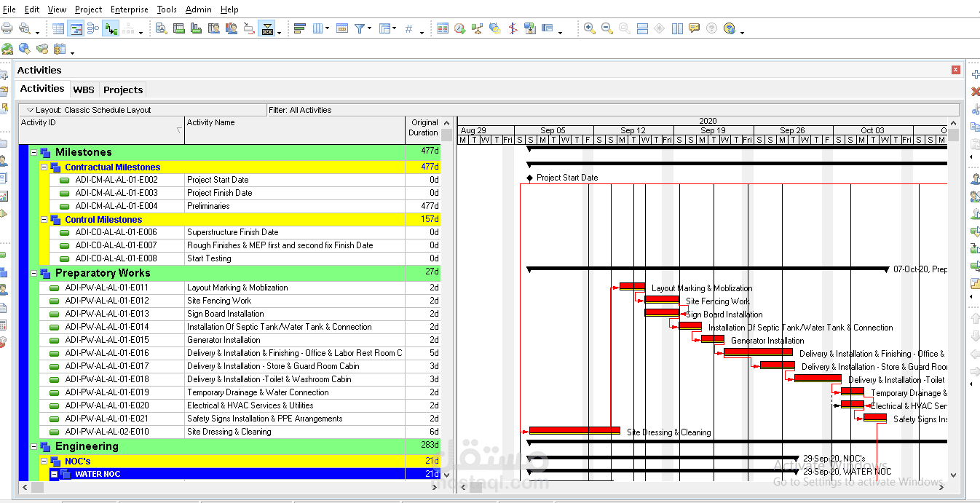Show the Activity Table view
The height and width of the screenshot is (503, 980).
point(59,28)
